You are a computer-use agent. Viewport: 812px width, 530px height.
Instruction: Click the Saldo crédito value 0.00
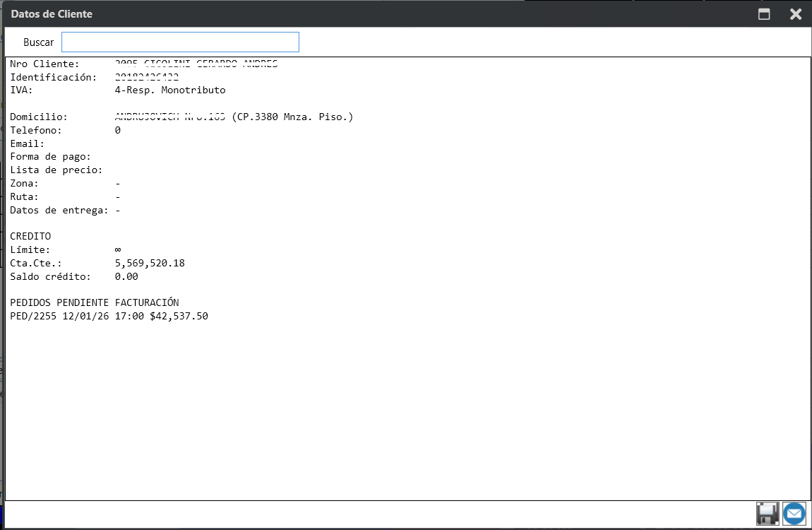pos(126,277)
